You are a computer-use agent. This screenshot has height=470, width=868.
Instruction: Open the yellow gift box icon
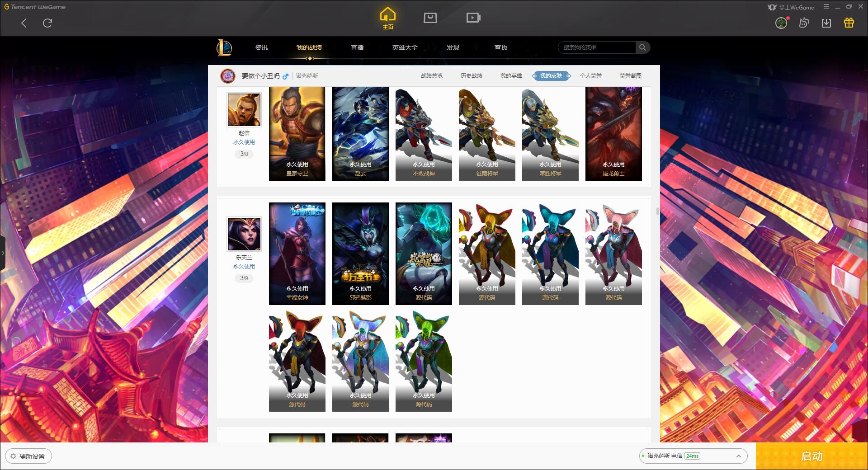coord(849,23)
